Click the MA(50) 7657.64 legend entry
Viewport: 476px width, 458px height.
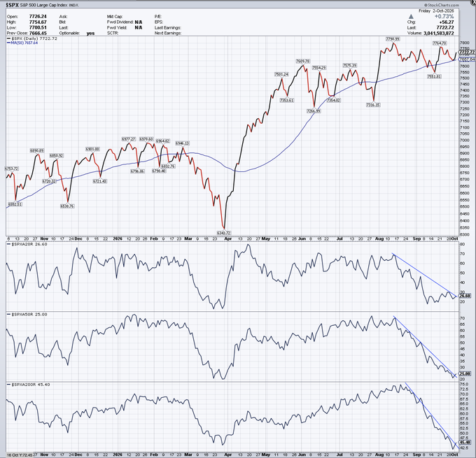22,43
